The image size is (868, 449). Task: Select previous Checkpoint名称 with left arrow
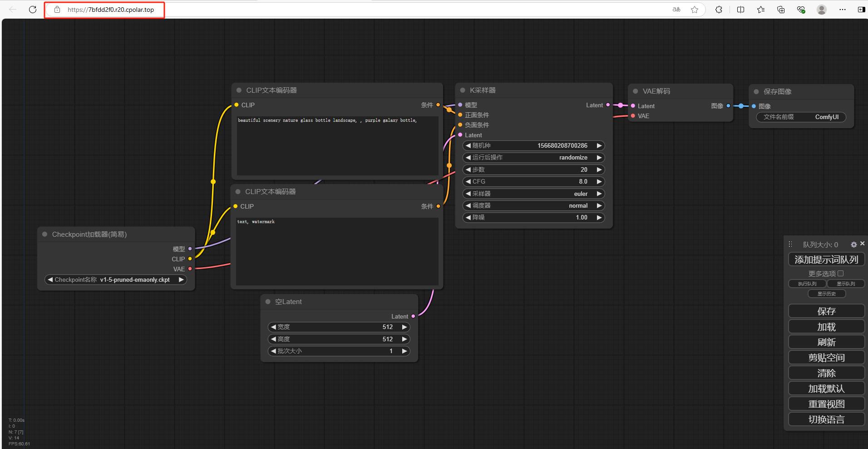click(50, 280)
